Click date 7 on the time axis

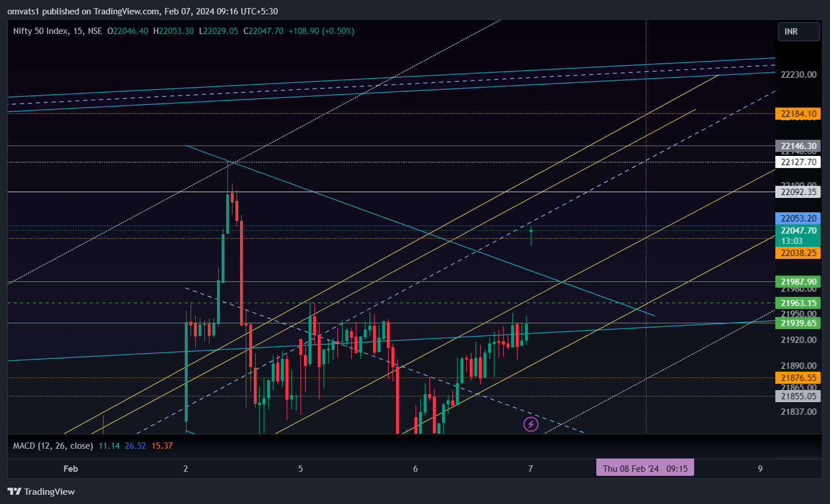click(x=531, y=469)
